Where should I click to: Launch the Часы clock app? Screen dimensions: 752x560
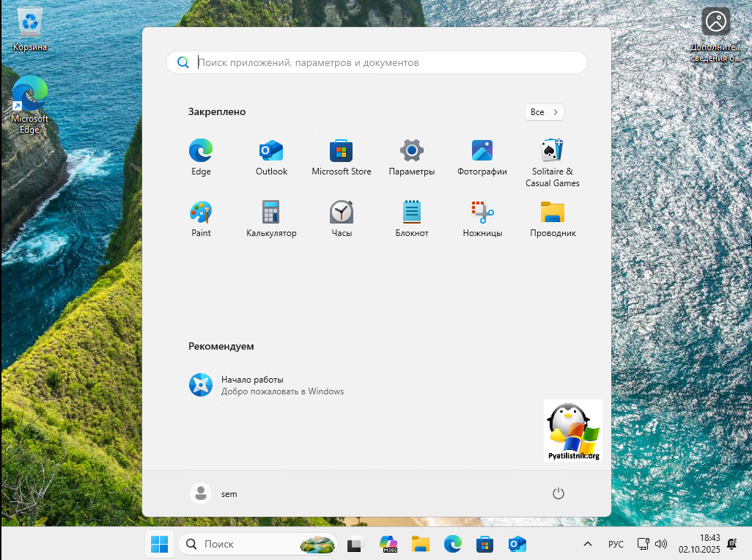point(342,213)
